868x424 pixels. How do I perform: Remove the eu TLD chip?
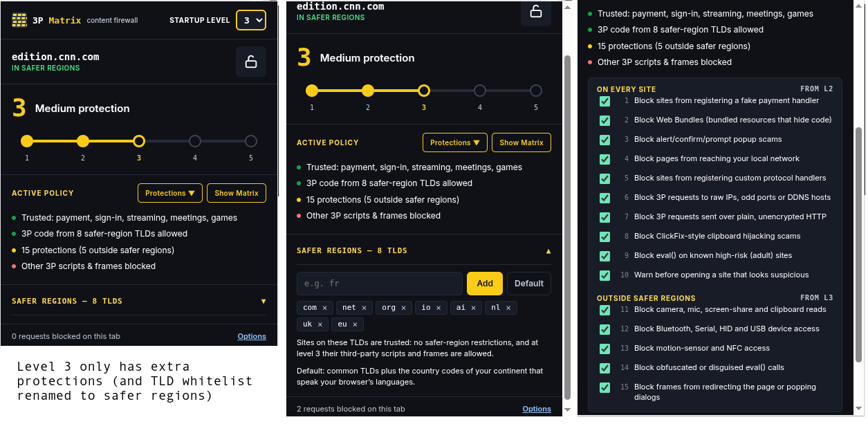[x=355, y=324]
